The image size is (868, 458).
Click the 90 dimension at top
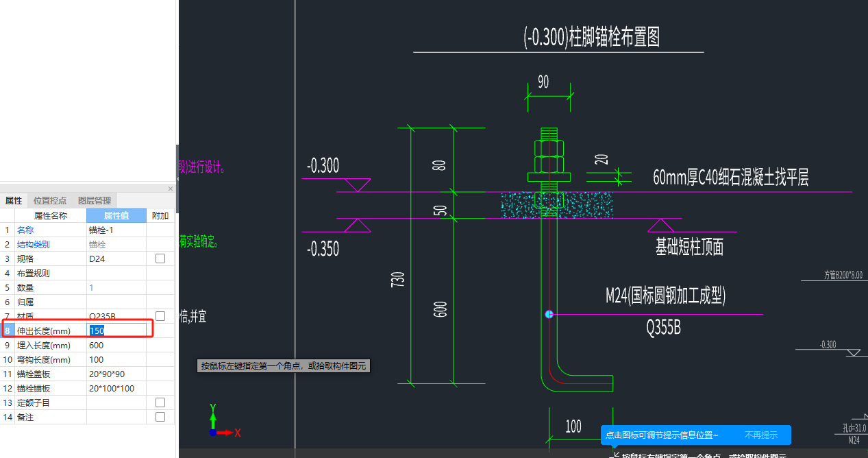coord(543,82)
